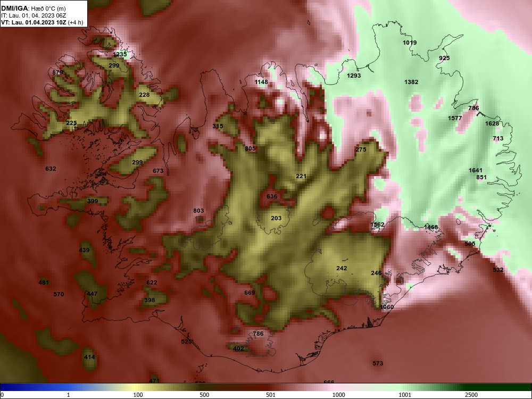
Task: Select the 1001 legend tick label
Action: point(405,395)
